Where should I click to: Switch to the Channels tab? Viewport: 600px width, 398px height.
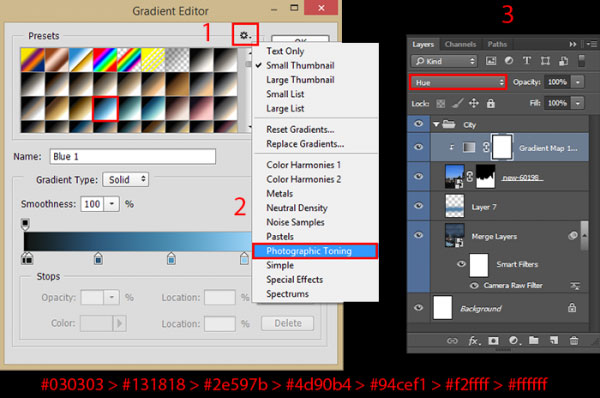coord(460,44)
